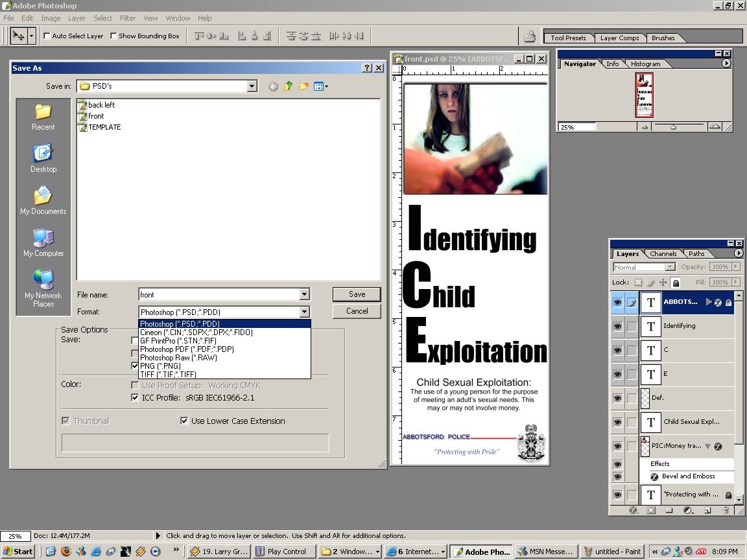The image size is (747, 560).
Task: Click the create new layer icon
Action: (707, 511)
